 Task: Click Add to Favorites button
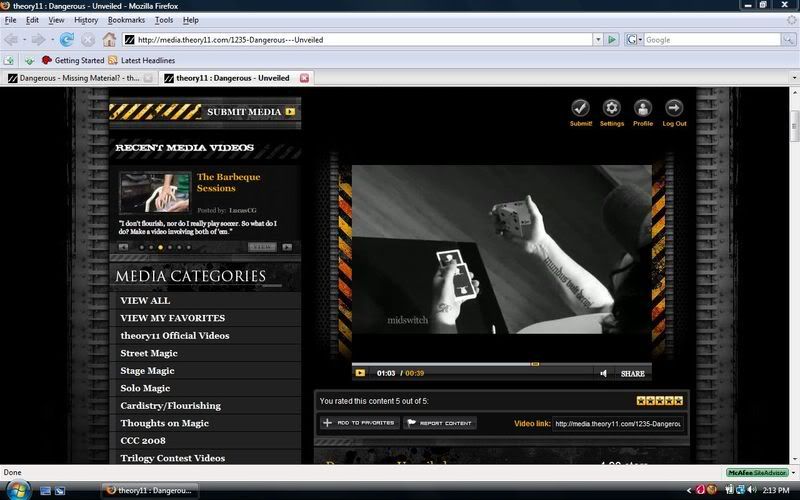click(x=360, y=423)
